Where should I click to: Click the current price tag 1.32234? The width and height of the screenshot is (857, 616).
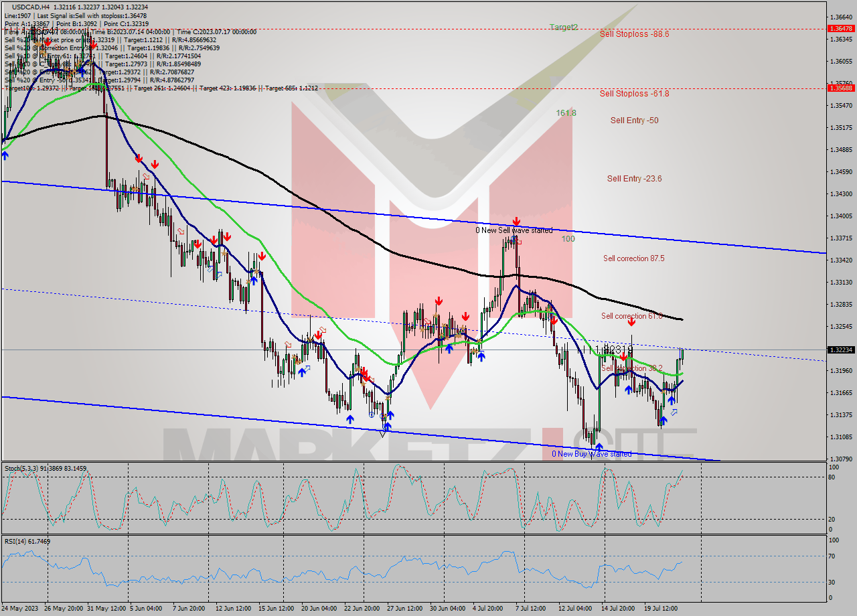click(x=840, y=350)
